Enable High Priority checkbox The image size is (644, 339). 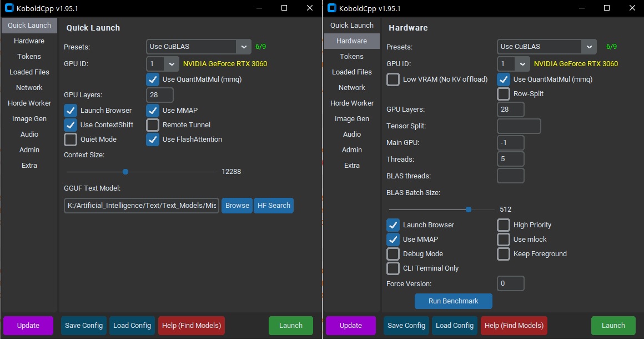tap(504, 225)
